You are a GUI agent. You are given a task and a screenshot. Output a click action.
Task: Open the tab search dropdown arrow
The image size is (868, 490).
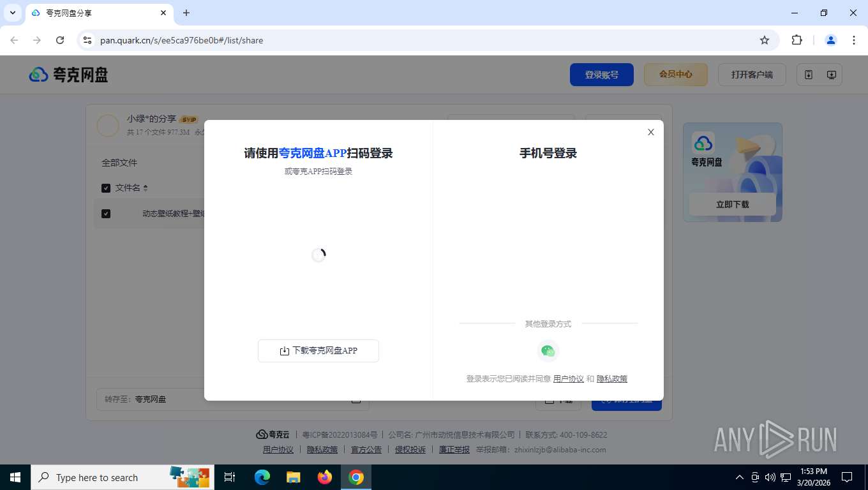coord(13,13)
